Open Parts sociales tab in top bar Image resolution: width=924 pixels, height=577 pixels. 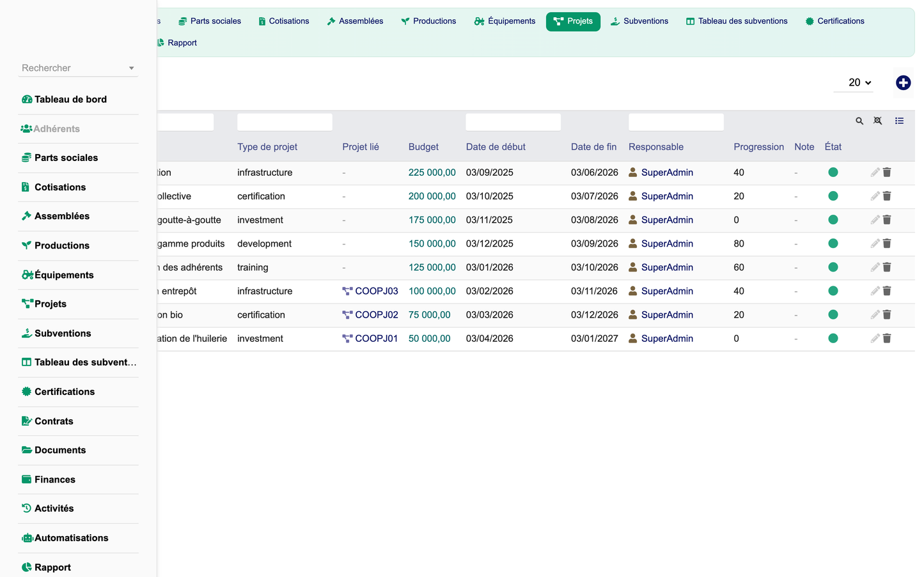point(210,21)
